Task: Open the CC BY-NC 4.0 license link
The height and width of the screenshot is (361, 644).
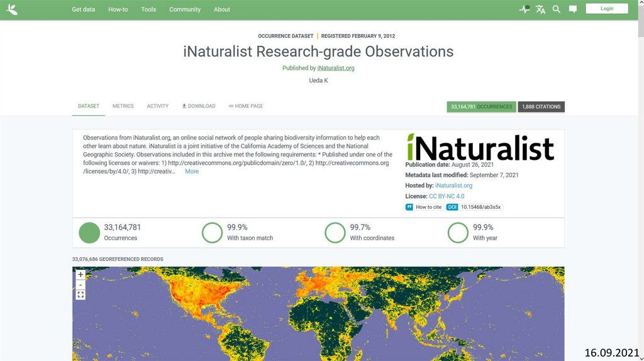Action: 447,196
